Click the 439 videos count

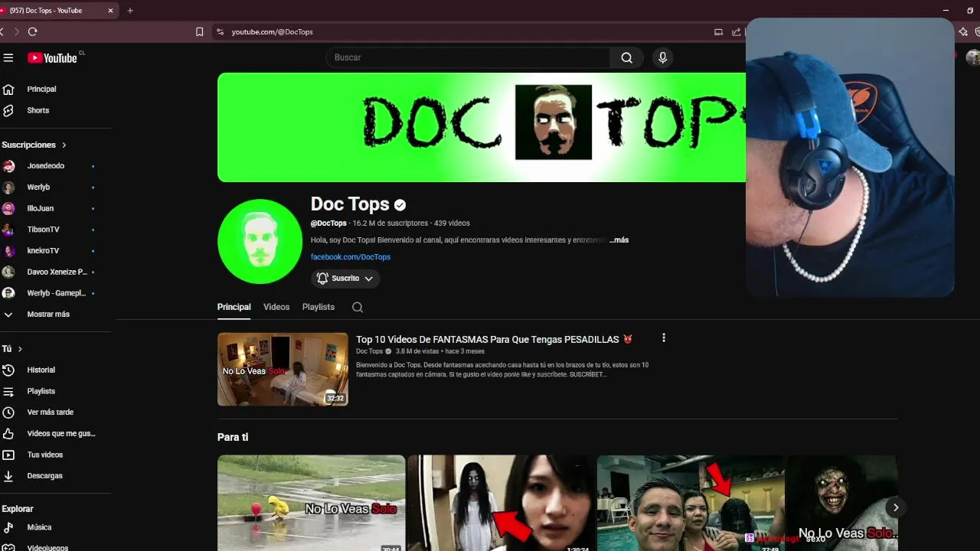[452, 223]
